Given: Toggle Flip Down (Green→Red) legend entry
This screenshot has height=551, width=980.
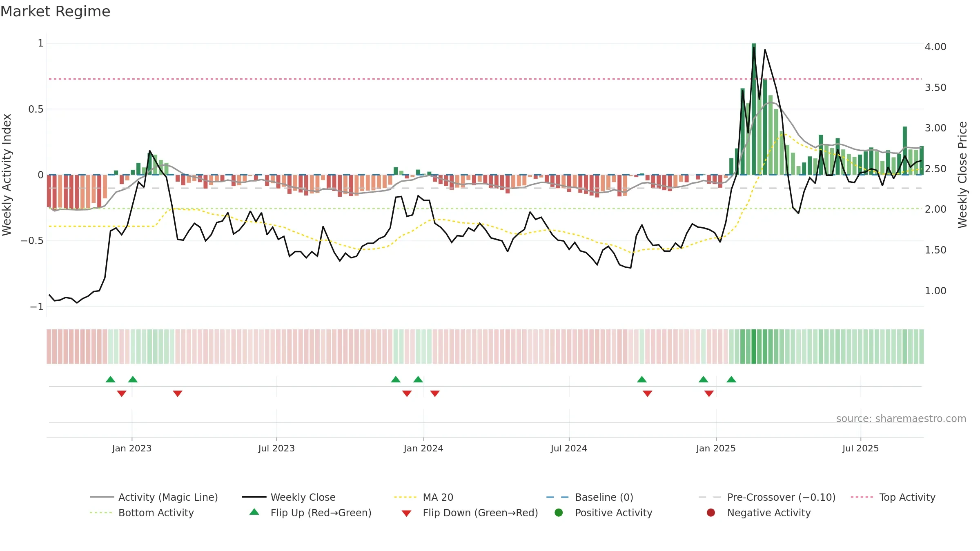Looking at the screenshot, I should [x=470, y=513].
